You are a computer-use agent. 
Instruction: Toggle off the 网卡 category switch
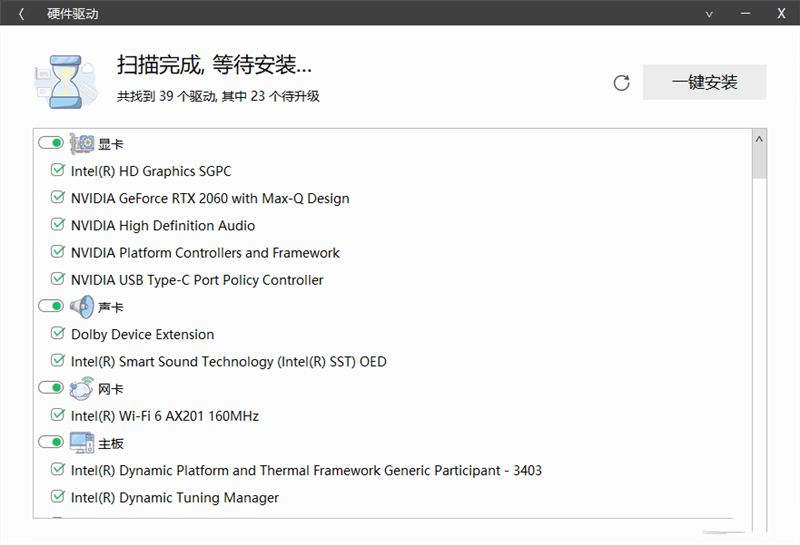[51, 388]
